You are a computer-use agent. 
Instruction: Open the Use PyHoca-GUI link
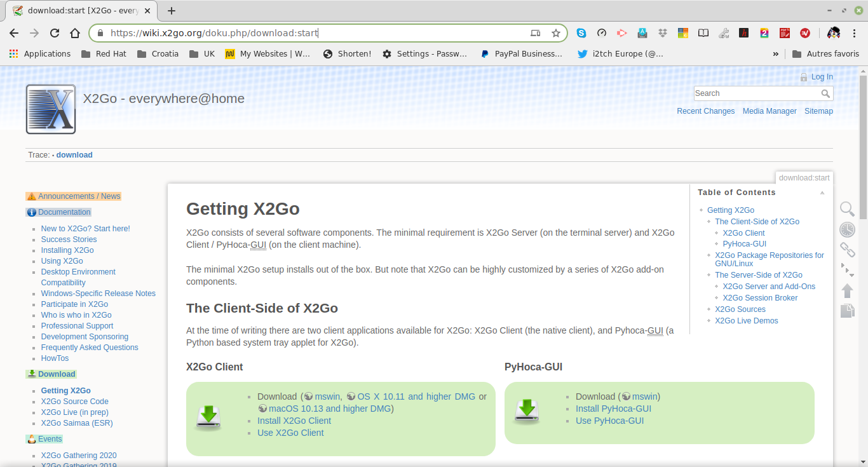(x=609, y=421)
